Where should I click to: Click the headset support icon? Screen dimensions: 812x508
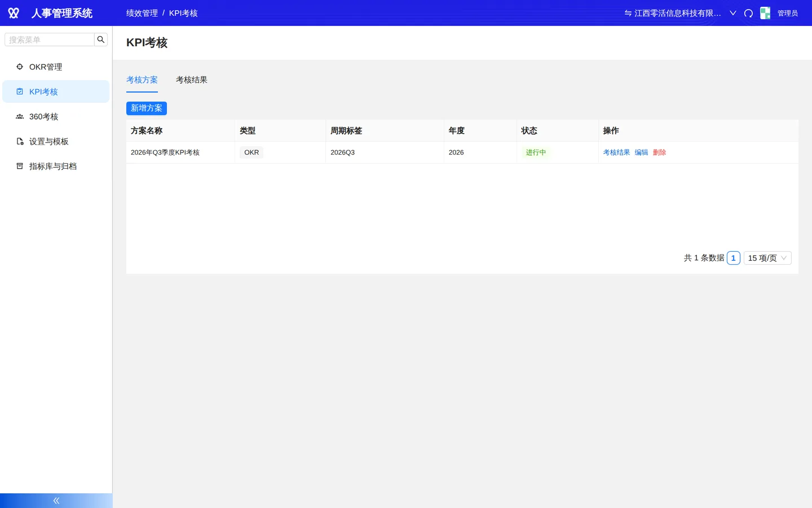tap(748, 13)
